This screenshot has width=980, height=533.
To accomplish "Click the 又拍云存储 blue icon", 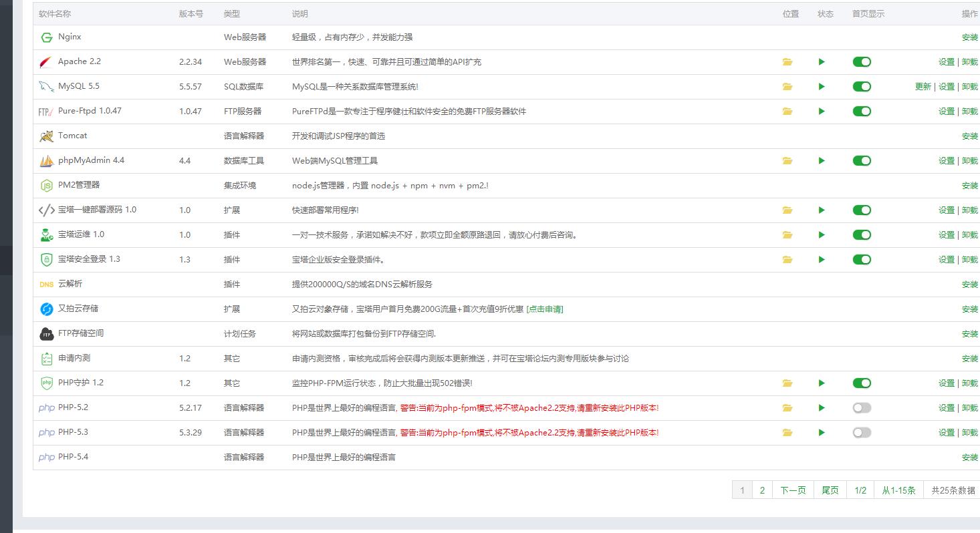I will [46, 309].
